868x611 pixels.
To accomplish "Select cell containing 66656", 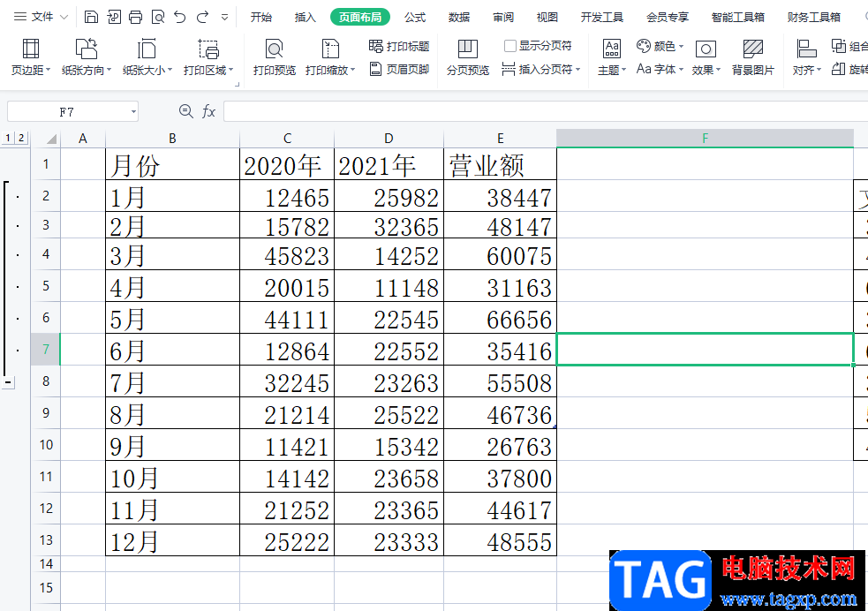I will point(500,318).
